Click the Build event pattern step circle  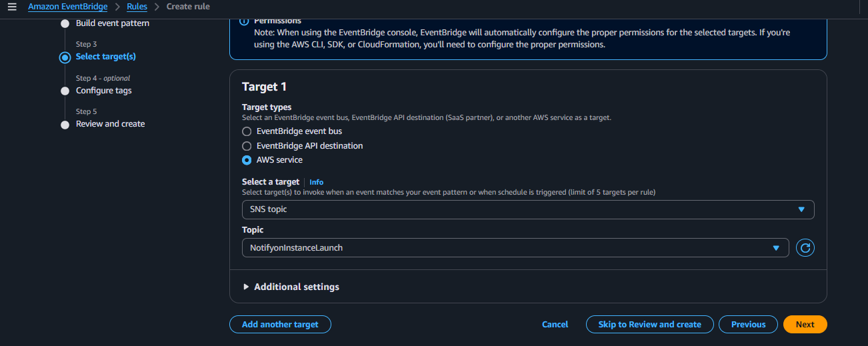click(x=65, y=24)
